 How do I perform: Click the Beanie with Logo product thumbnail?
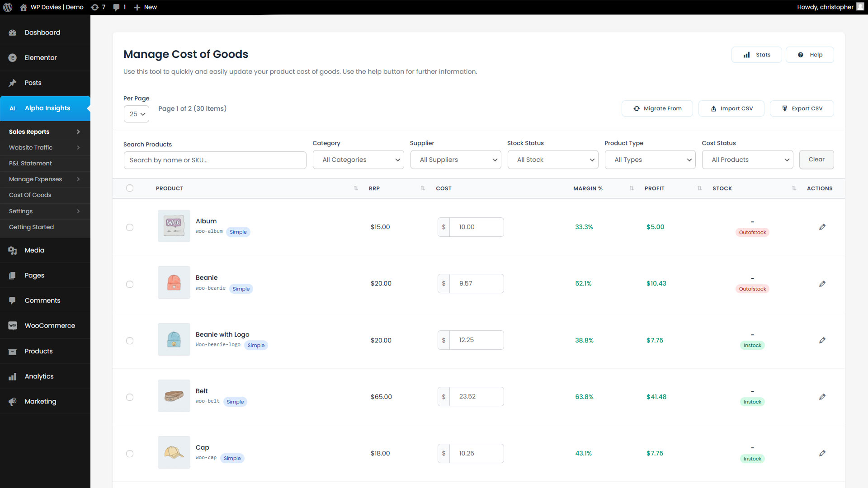(x=174, y=339)
